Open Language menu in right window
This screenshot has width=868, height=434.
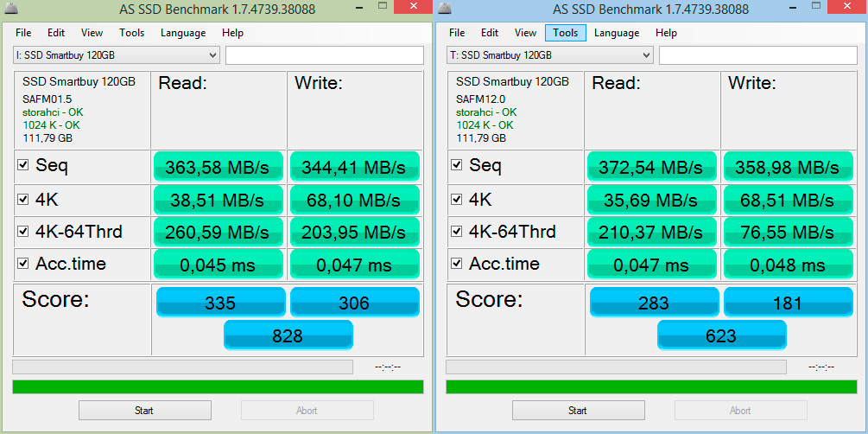coord(617,33)
